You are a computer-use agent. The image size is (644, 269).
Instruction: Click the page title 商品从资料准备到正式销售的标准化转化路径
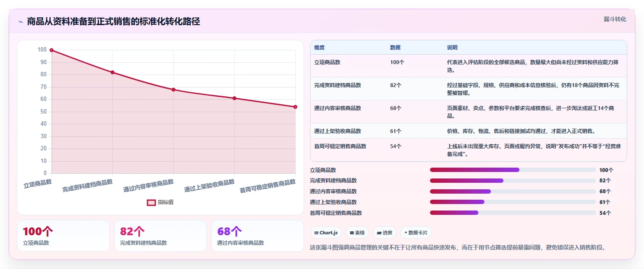point(113,22)
